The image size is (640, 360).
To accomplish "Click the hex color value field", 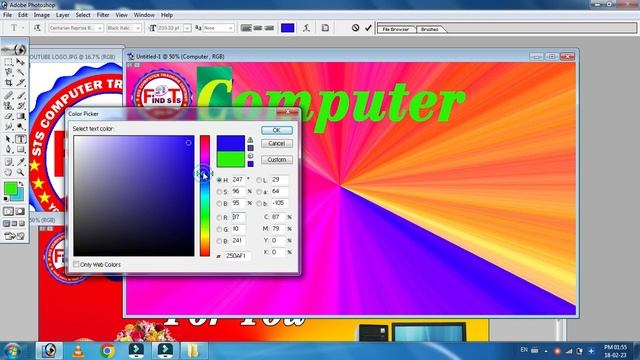I will (x=238, y=256).
